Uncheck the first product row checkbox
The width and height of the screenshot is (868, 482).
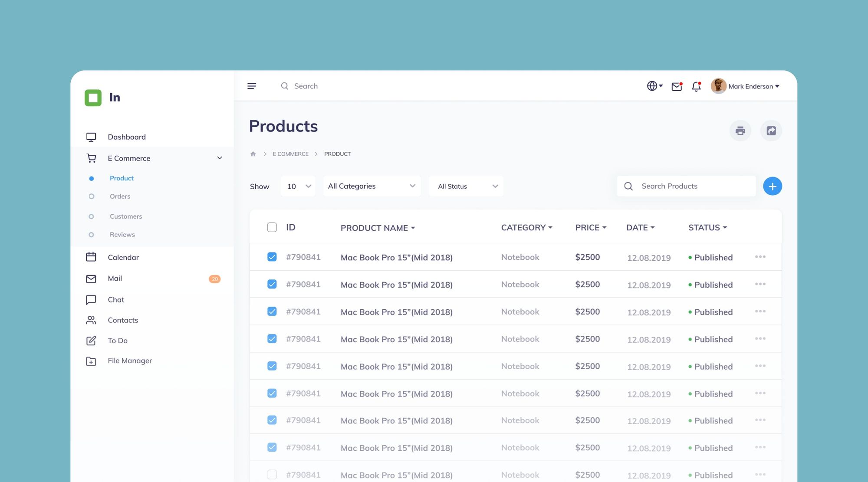[x=272, y=257]
